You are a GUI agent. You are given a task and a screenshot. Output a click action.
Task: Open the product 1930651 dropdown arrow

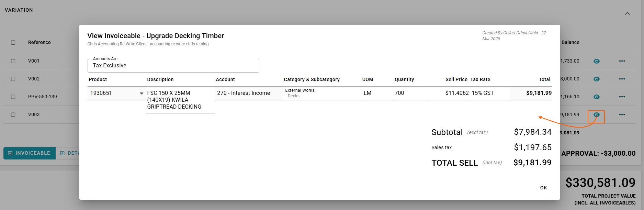[x=142, y=93]
